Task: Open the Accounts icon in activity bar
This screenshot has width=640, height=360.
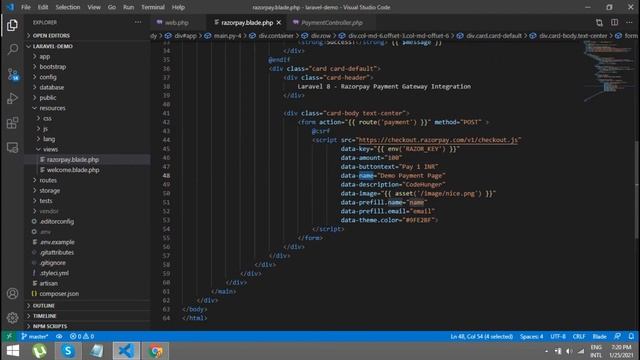Action: 12,293
